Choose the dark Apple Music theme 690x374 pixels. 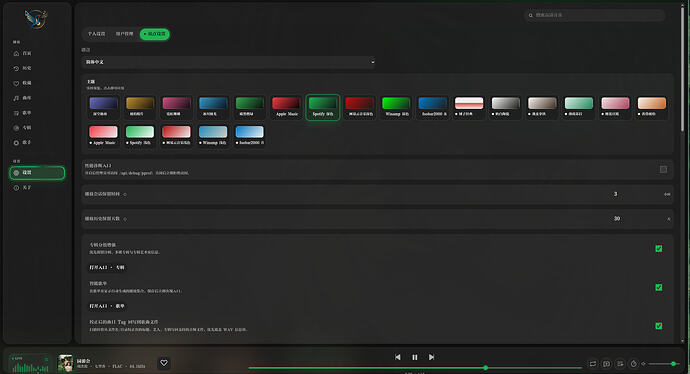coord(286,107)
